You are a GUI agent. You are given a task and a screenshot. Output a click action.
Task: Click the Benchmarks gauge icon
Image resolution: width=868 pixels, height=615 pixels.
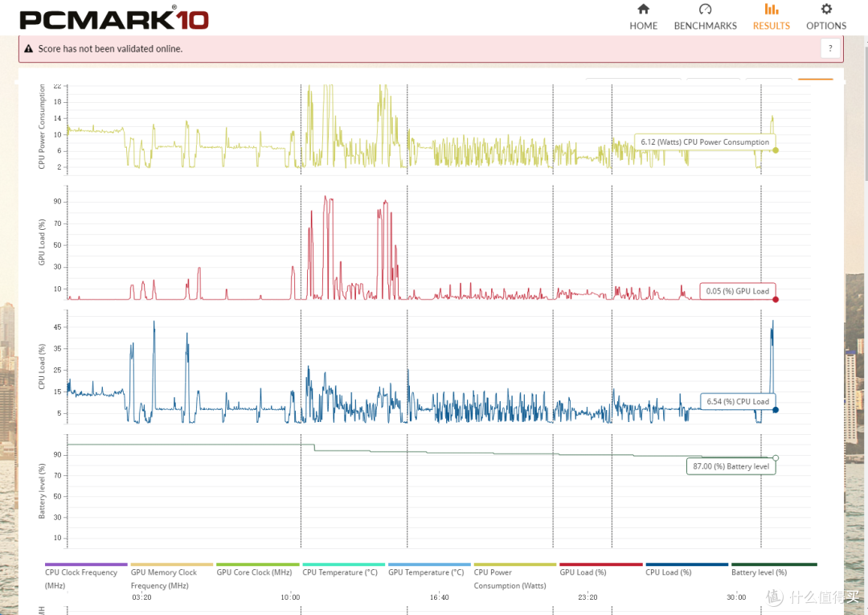tap(706, 9)
